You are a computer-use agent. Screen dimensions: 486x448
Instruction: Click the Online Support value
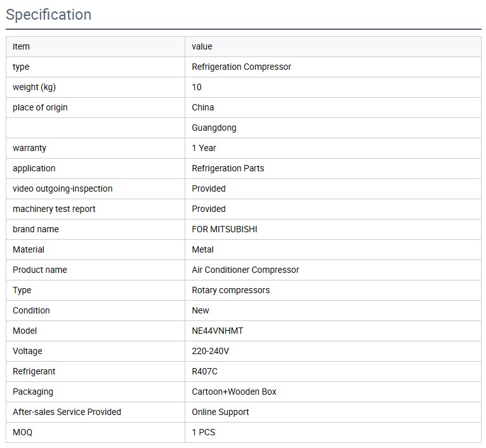220,412
